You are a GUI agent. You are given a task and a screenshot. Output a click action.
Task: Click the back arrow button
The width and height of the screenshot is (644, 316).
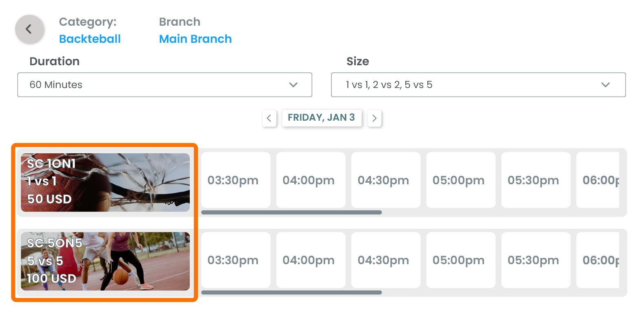[29, 29]
